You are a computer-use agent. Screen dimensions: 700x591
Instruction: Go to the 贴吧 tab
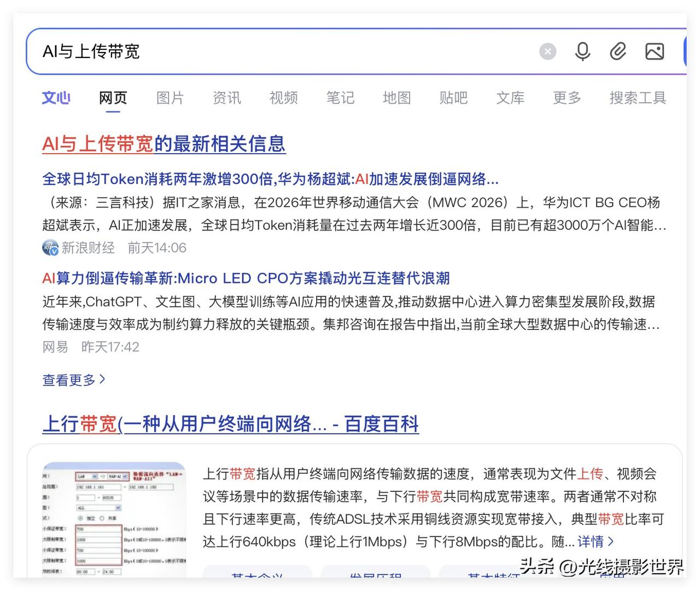pos(453,98)
